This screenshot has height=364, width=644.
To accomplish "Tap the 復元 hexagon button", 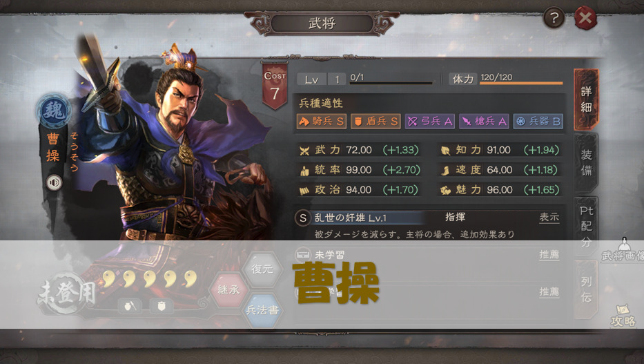I will point(262,269).
